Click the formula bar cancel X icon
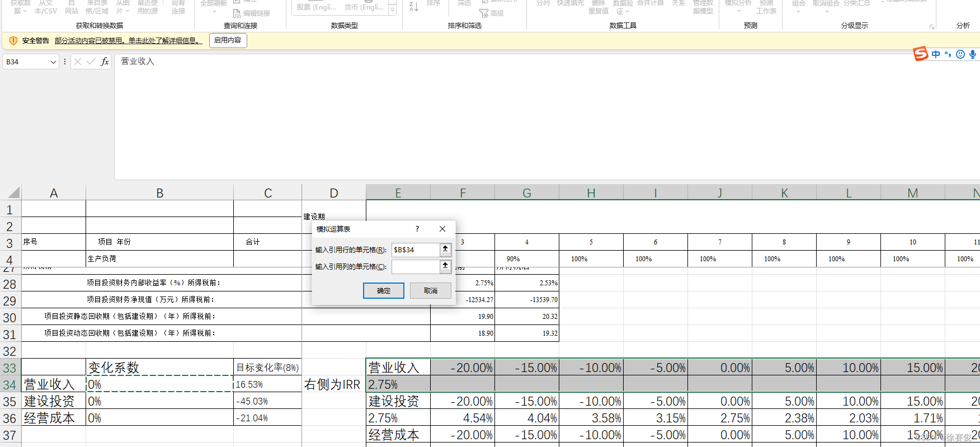The image size is (980, 447). tap(78, 62)
